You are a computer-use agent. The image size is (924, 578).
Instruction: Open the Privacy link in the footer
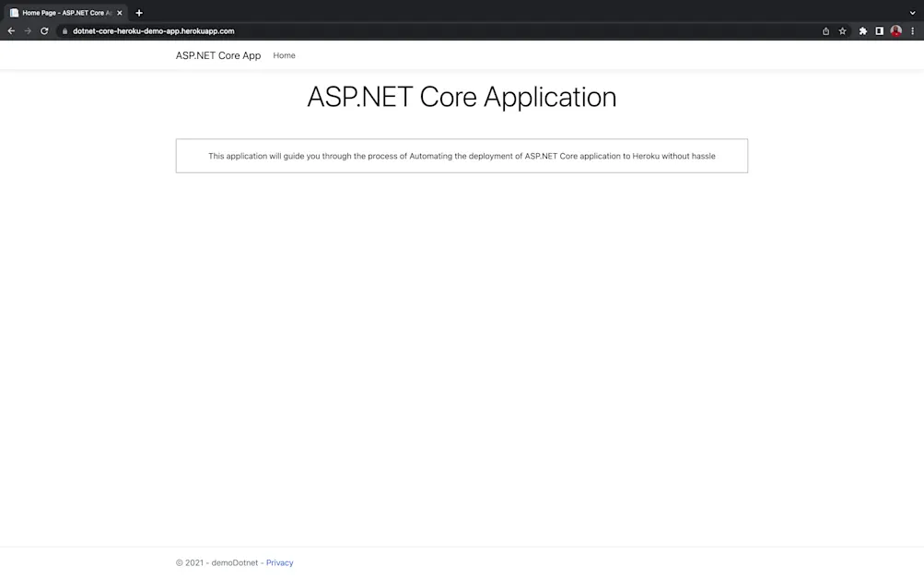[x=279, y=562]
